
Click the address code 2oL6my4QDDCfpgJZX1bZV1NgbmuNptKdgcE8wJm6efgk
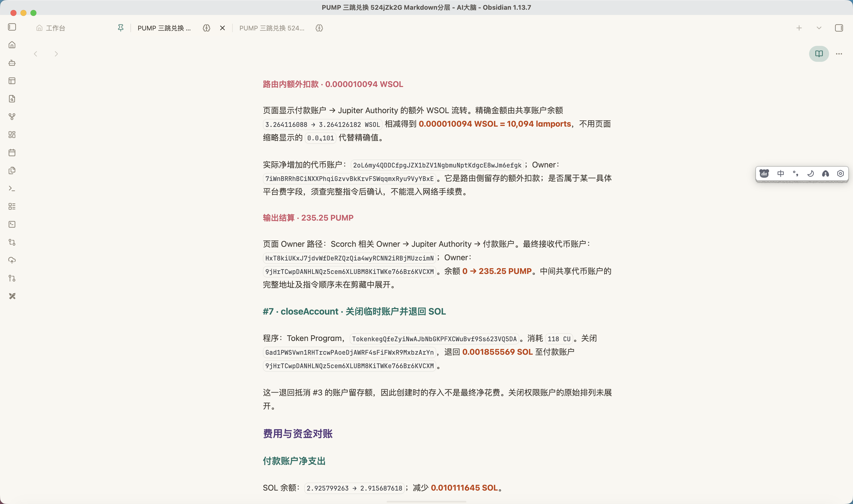click(x=437, y=165)
